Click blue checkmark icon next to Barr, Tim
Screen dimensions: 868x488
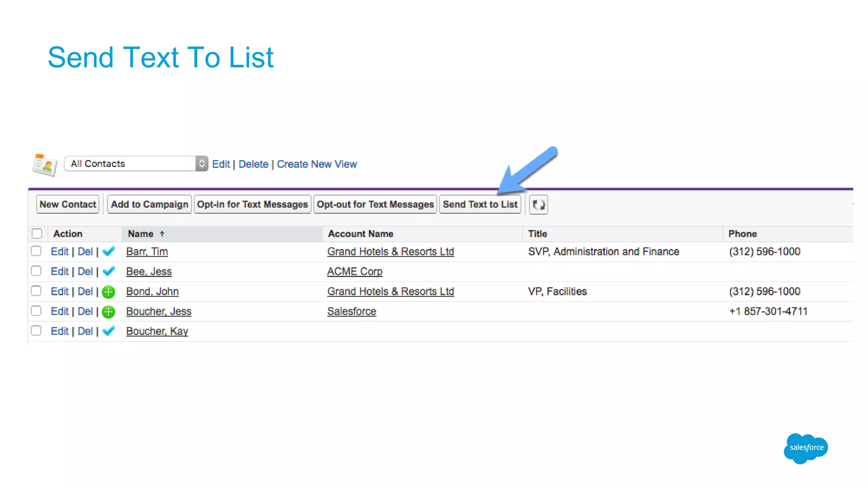click(x=109, y=251)
